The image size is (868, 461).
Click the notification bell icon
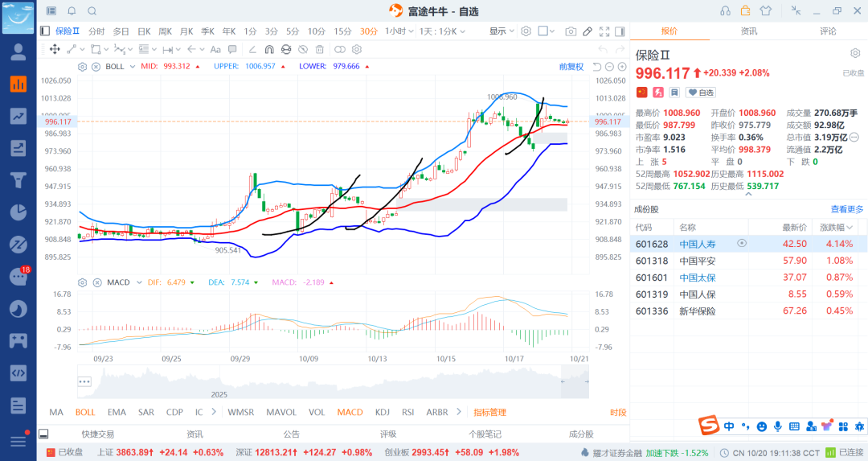(x=72, y=10)
